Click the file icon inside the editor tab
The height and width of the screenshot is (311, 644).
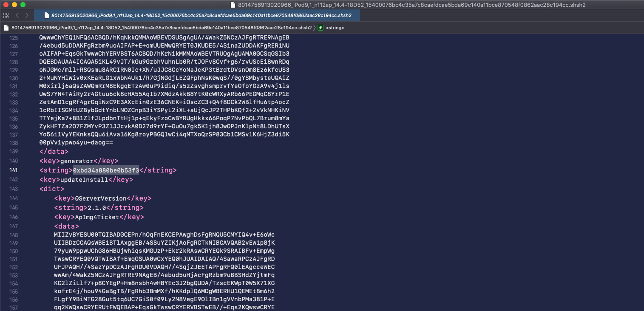(x=47, y=15)
